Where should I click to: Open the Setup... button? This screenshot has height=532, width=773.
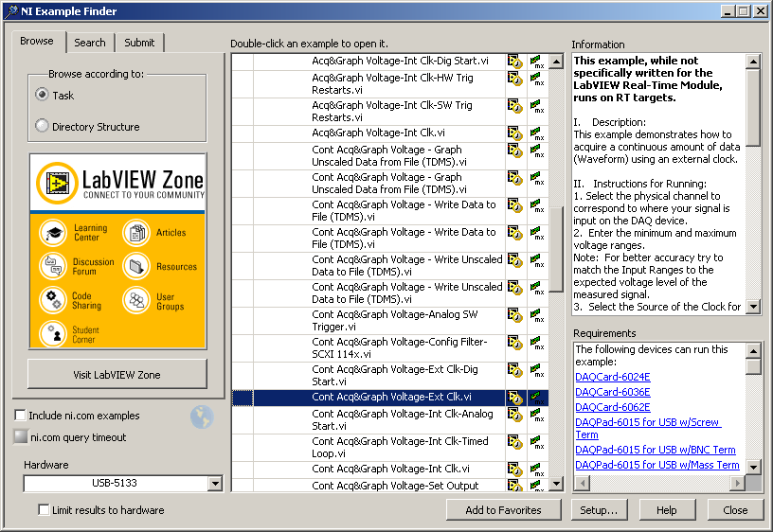tap(599, 510)
